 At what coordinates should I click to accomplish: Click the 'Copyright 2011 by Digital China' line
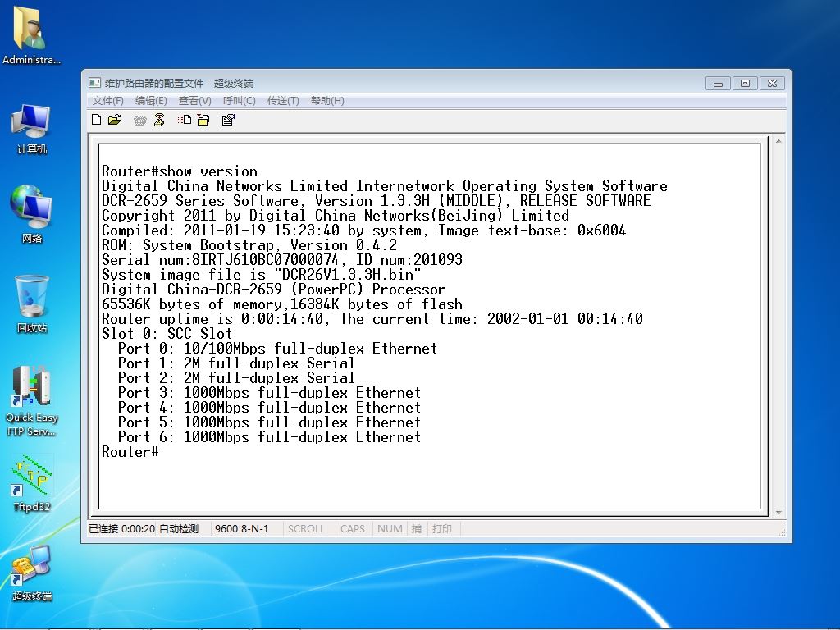336,216
